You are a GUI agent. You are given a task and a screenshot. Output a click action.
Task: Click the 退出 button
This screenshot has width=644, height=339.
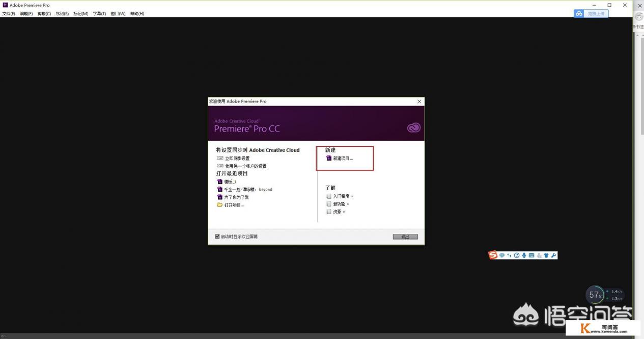tap(405, 237)
